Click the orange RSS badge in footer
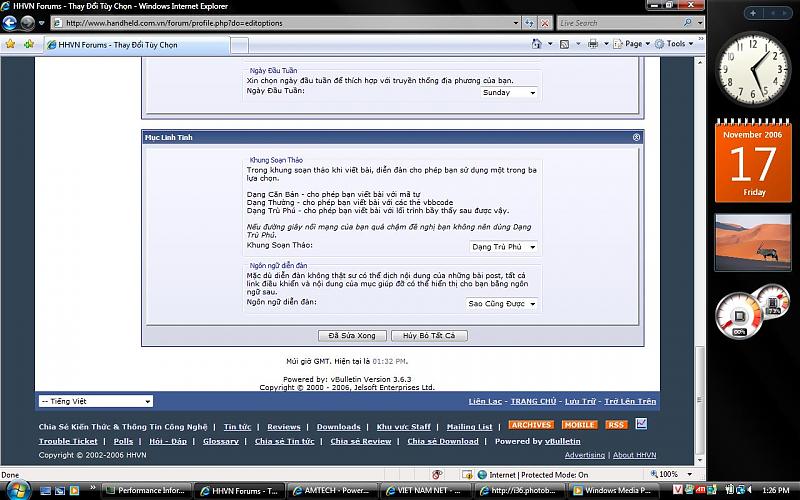The width and height of the screenshot is (800, 500). click(616, 425)
